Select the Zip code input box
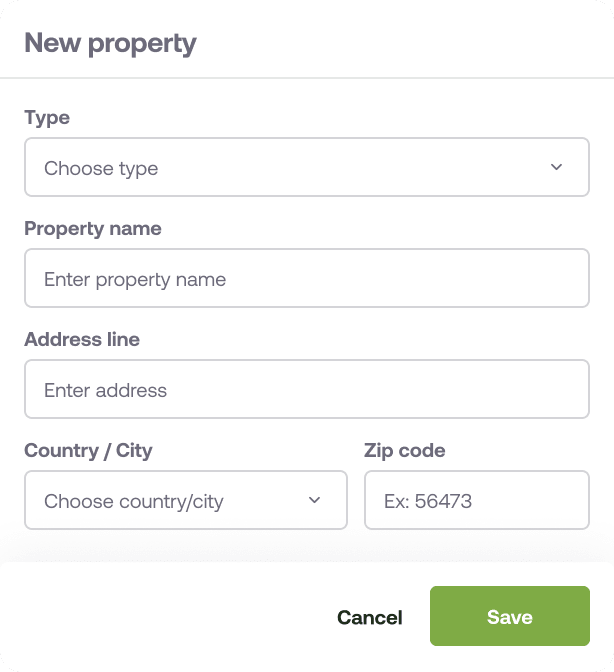Image resolution: width=614 pixels, height=672 pixels. click(476, 500)
